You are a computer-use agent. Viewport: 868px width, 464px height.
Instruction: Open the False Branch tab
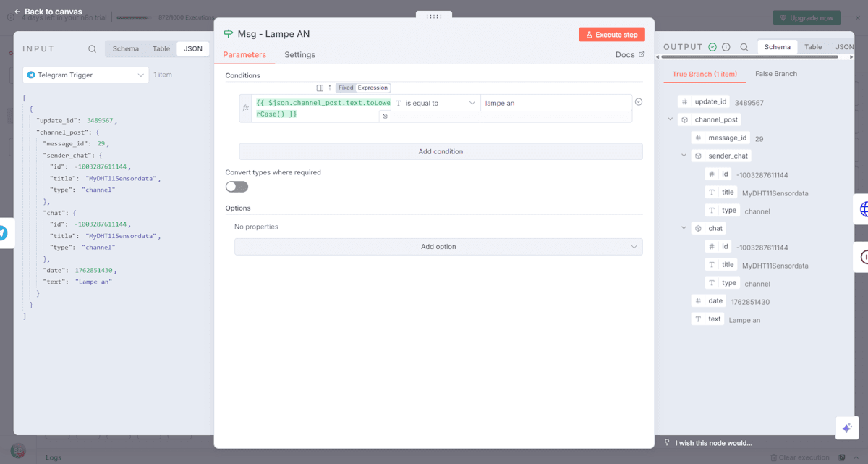click(x=775, y=74)
